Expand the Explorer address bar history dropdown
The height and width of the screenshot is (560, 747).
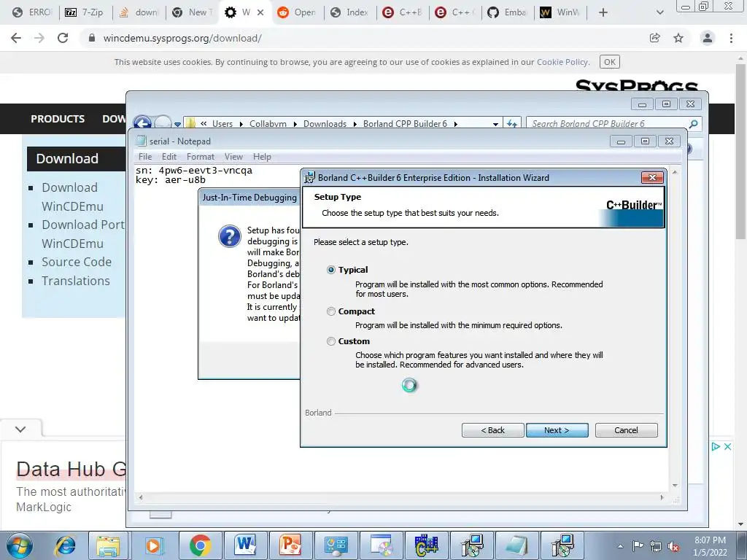[x=495, y=124]
